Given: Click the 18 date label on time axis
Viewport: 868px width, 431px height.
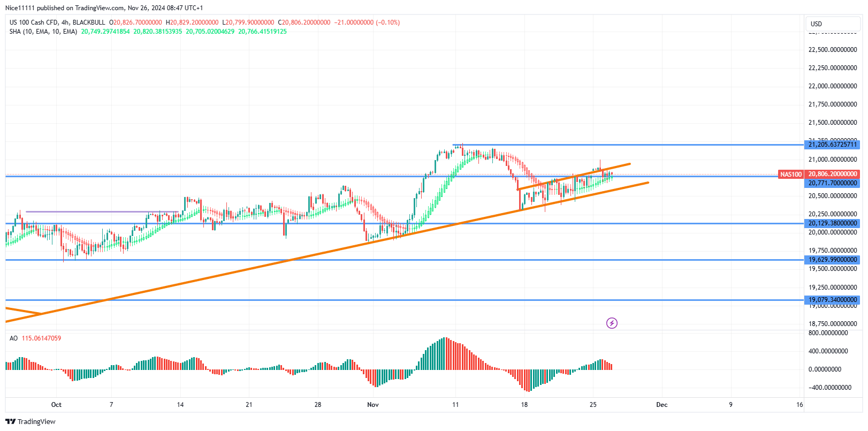Looking at the screenshot, I should (524, 405).
